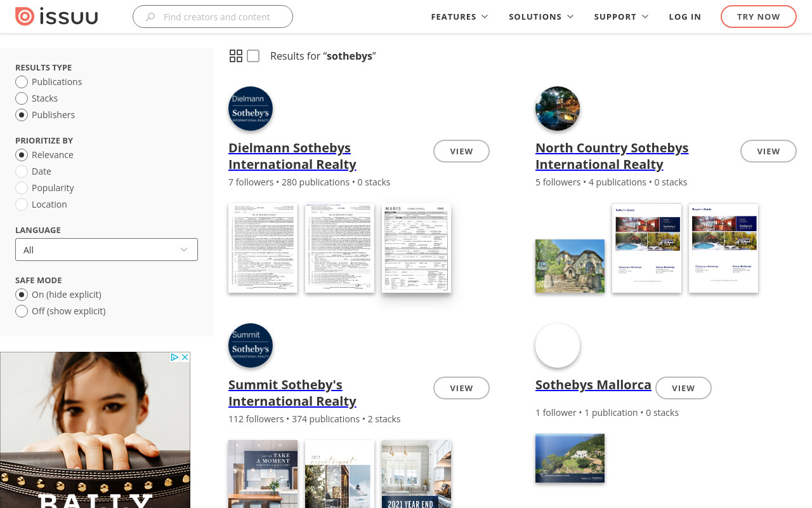The width and height of the screenshot is (812, 508).
Task: Open Summit resort report thumbnail
Action: point(339,474)
